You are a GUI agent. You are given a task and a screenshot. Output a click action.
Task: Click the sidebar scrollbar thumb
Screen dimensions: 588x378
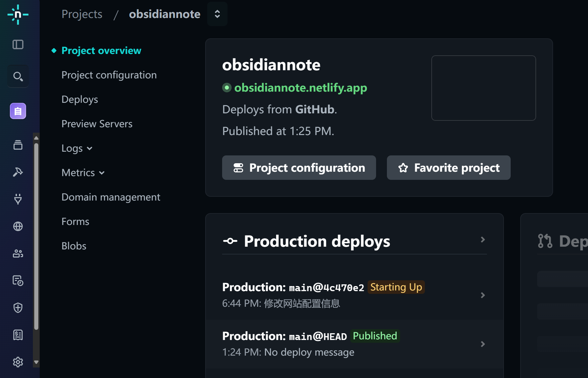tap(36, 236)
